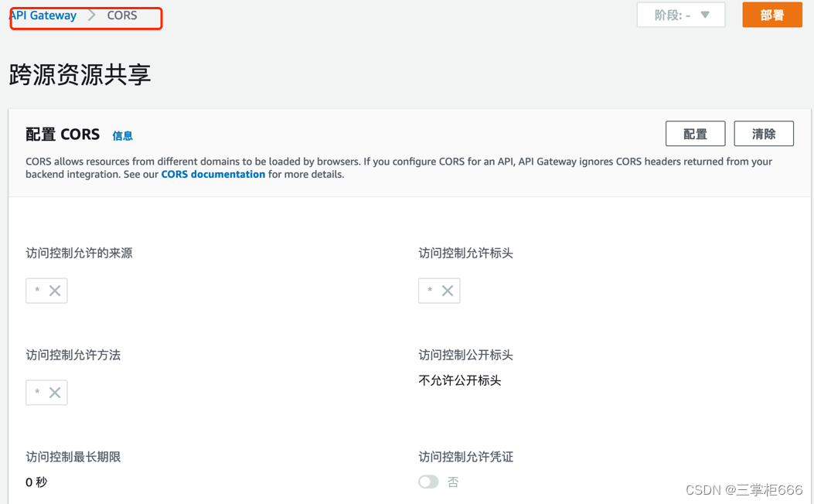
Task: Open the 信息 info link
Action: (122, 136)
